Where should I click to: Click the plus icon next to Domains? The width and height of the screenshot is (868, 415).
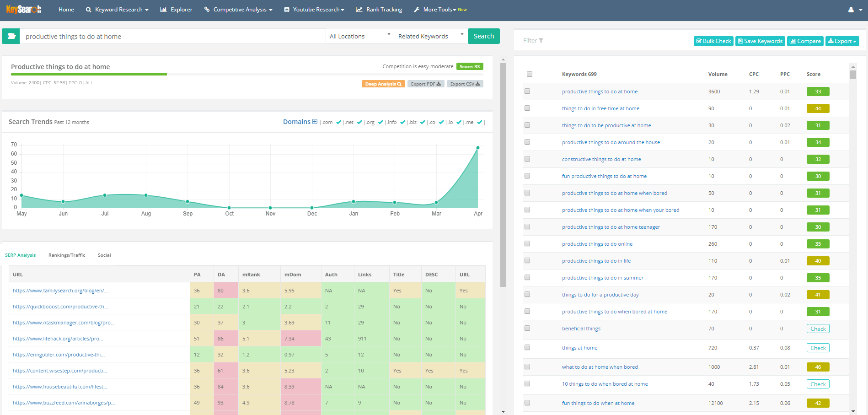point(315,122)
